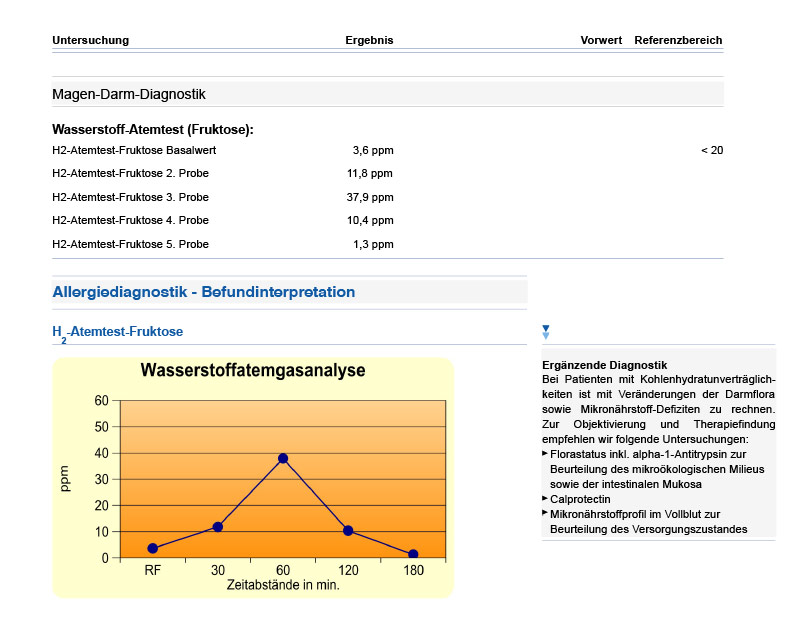Click the triangle bullet before Calprotectin
The image size is (800, 625).
tap(545, 499)
